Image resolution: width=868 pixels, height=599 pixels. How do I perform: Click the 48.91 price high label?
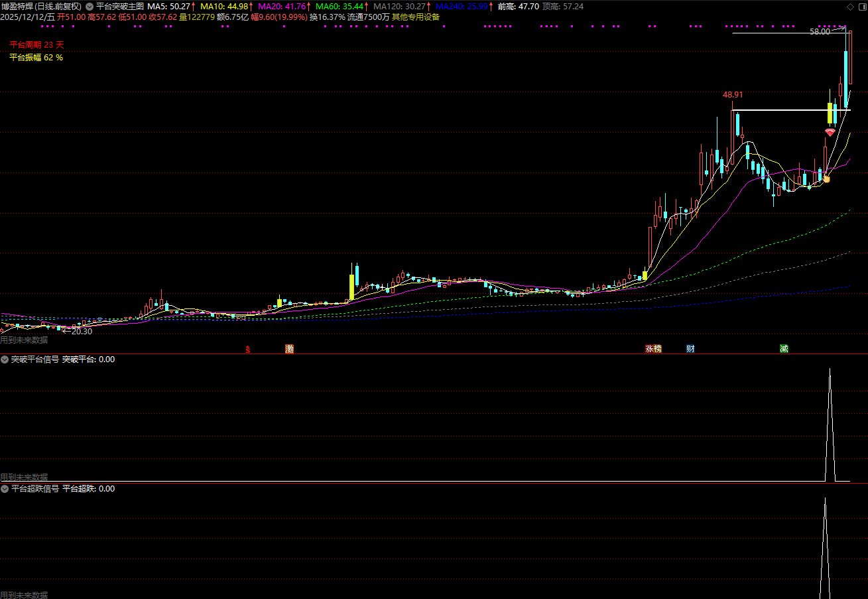click(733, 95)
